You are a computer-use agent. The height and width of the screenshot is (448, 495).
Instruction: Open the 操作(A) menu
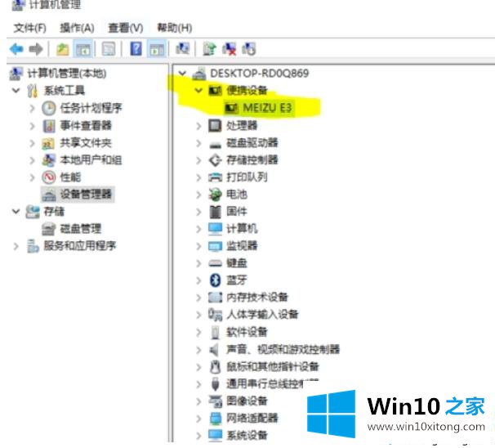pyautogui.click(x=77, y=28)
